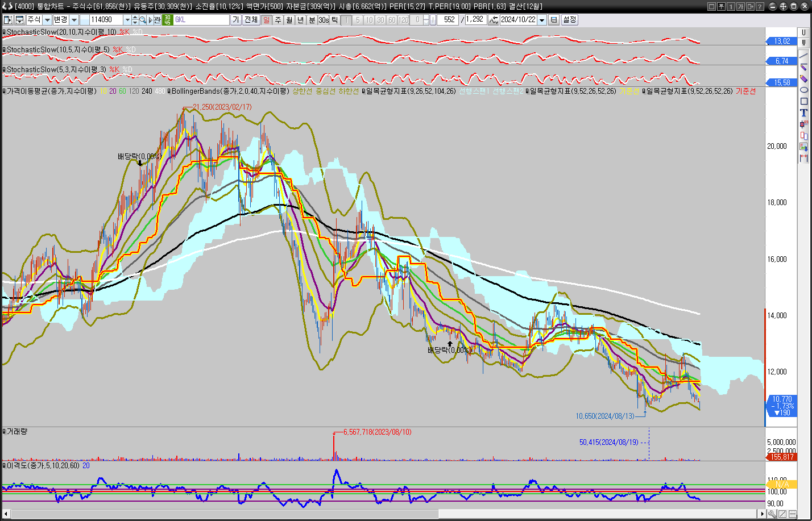Click the save disk icon next to date
The height and width of the screenshot is (521, 812).
tap(554, 20)
